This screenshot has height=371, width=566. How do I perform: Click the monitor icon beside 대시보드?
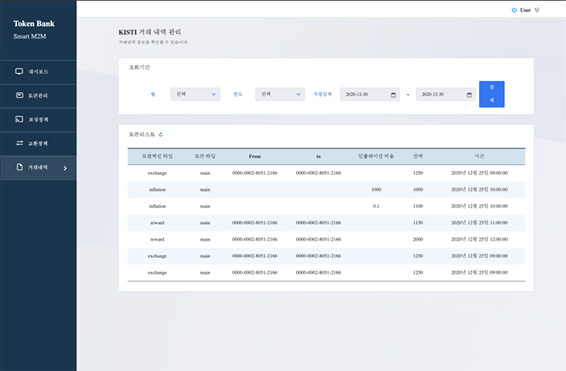[19, 71]
